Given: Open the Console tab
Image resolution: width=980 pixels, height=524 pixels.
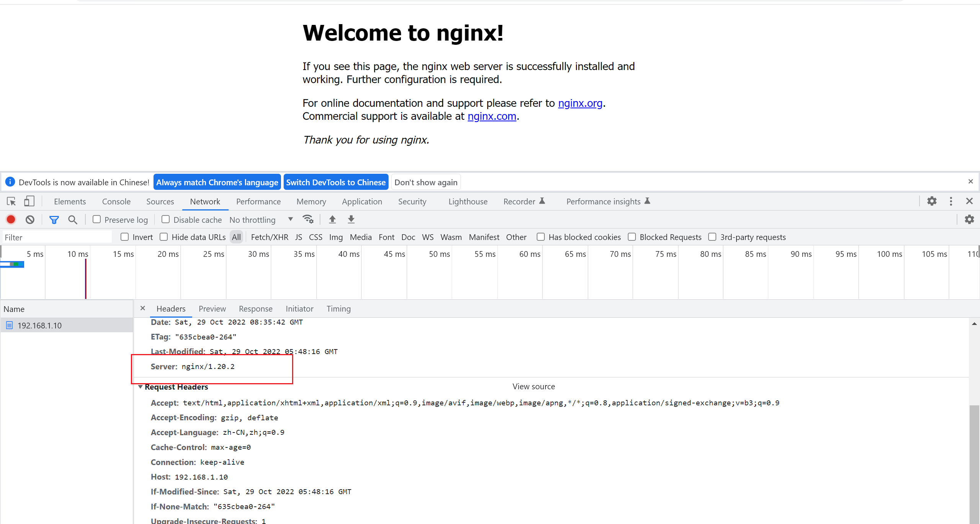Looking at the screenshot, I should click(x=116, y=202).
